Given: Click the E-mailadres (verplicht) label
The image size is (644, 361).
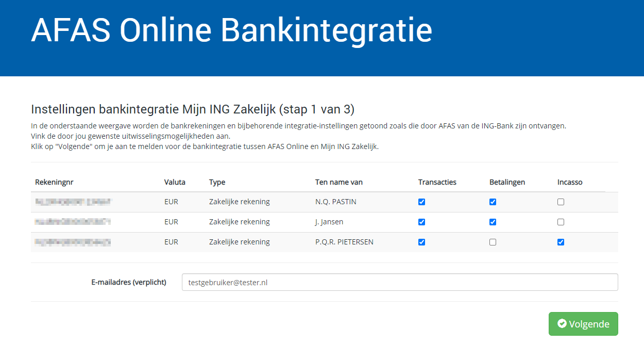Looking at the screenshot, I should tap(129, 282).
